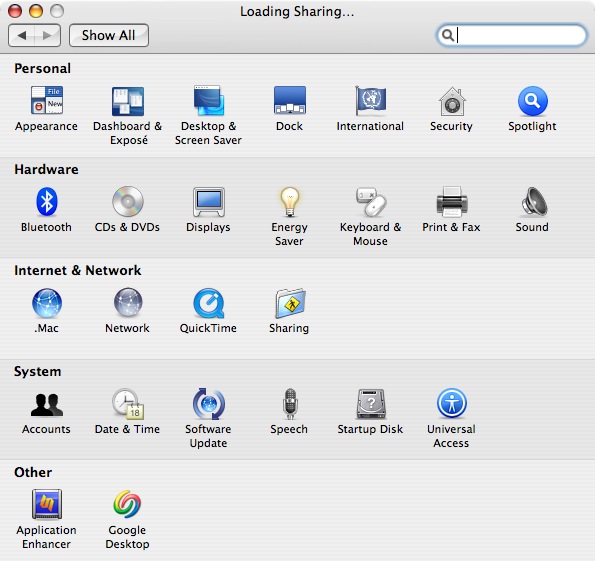Open the .Mac preference pane

[47, 303]
